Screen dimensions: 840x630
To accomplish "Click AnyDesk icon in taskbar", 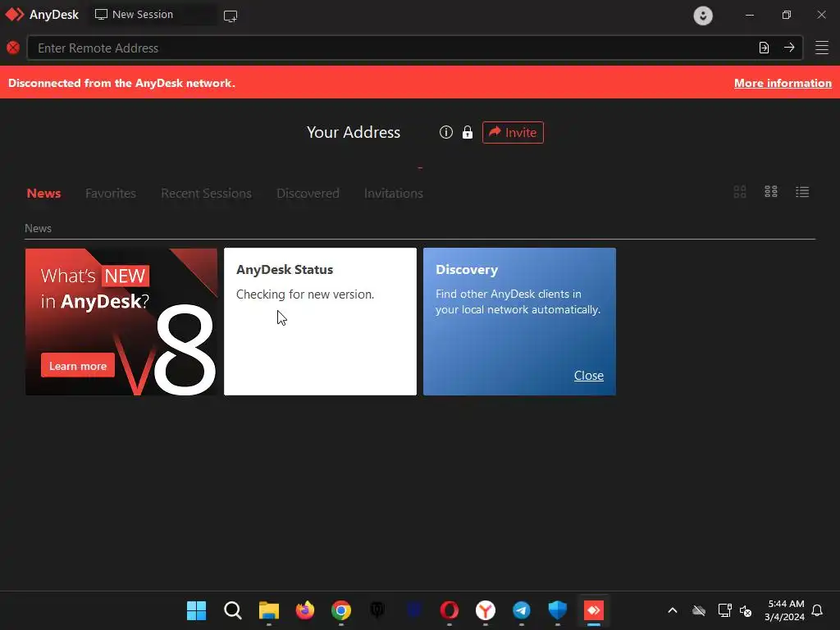I will [594, 610].
